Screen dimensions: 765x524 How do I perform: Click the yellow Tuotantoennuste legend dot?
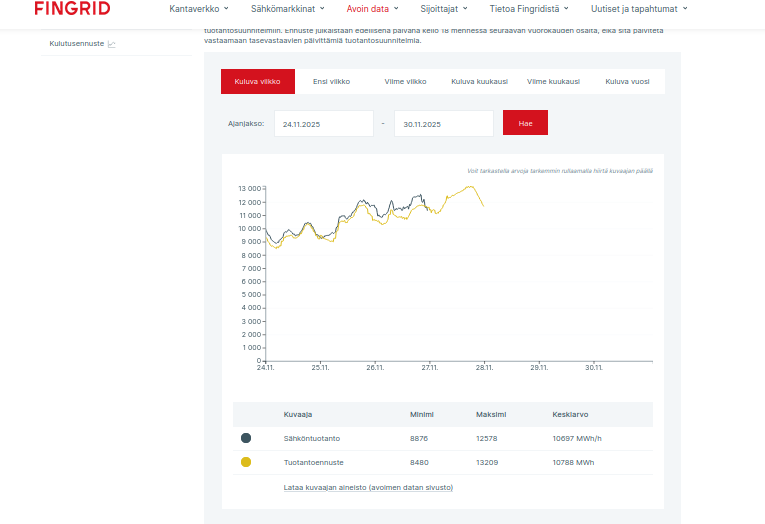pyautogui.click(x=246, y=462)
